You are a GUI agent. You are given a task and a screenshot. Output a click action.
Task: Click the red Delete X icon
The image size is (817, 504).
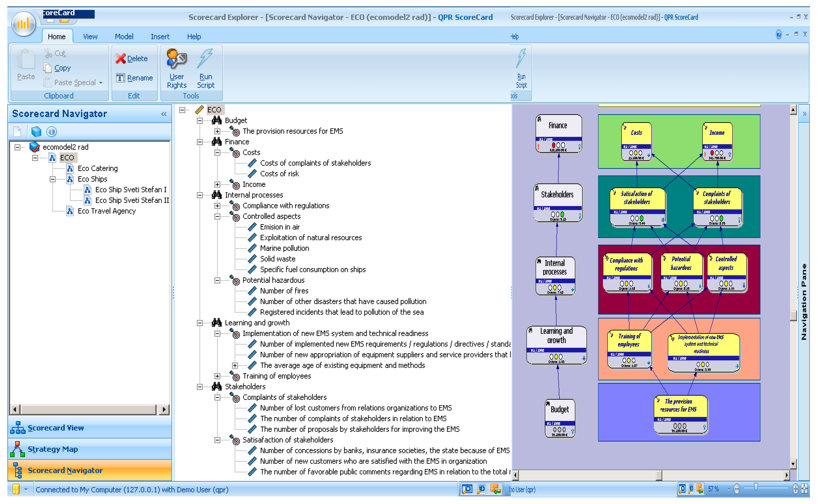point(120,59)
